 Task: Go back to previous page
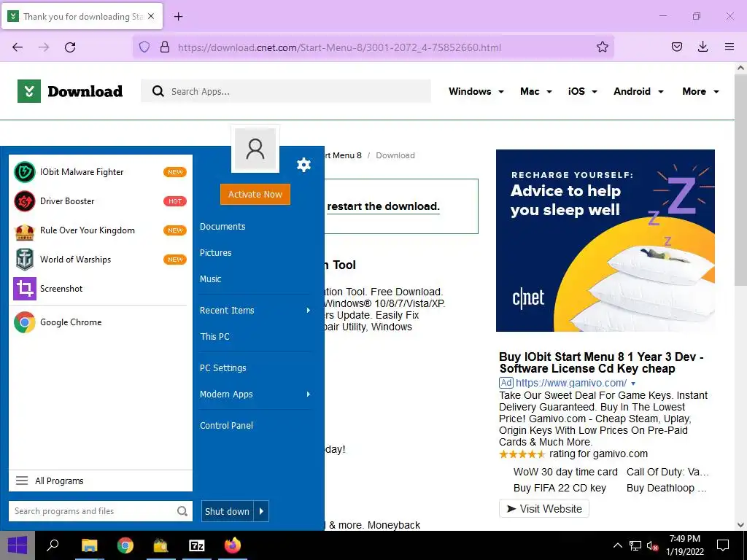click(x=18, y=47)
